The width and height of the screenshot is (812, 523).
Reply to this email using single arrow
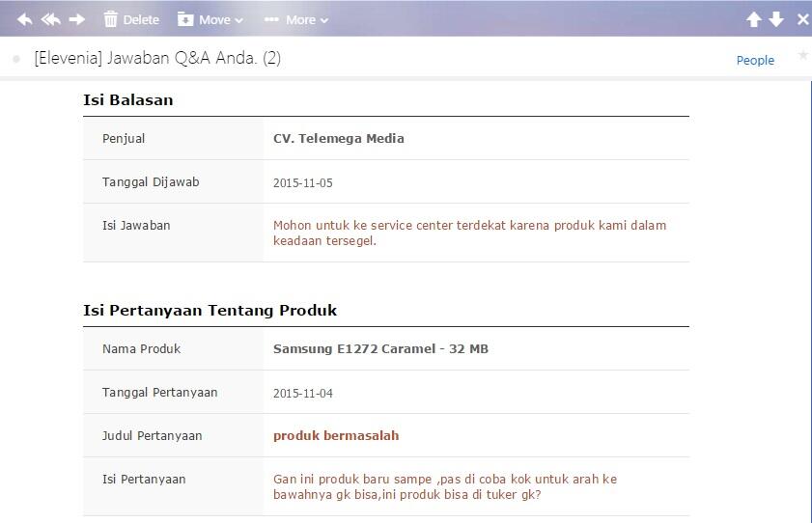pyautogui.click(x=24, y=19)
